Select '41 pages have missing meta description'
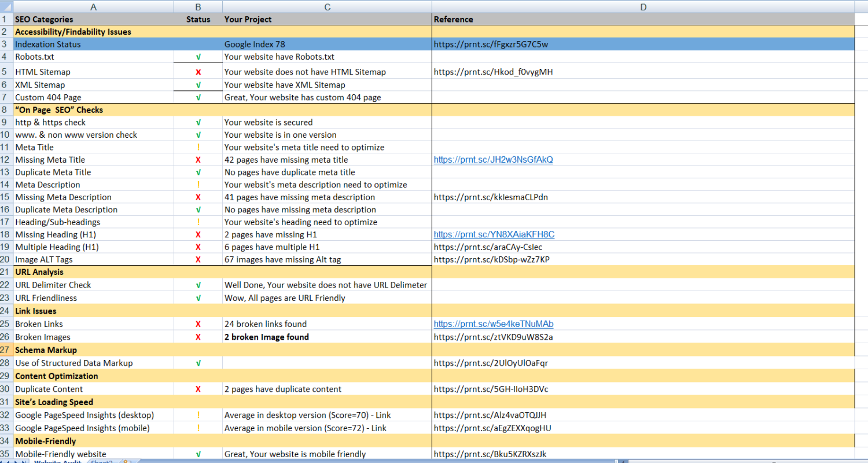 [327, 197]
